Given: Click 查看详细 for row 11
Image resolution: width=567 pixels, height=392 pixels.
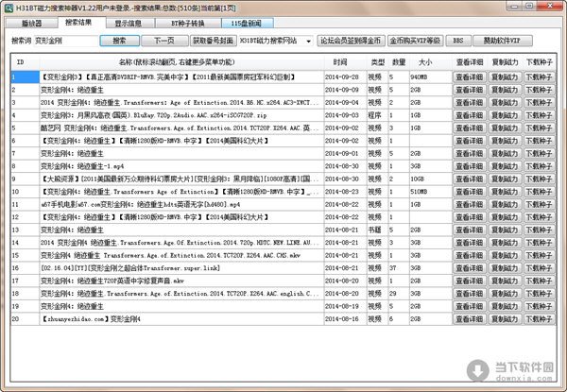Looking at the screenshot, I should click(469, 204).
